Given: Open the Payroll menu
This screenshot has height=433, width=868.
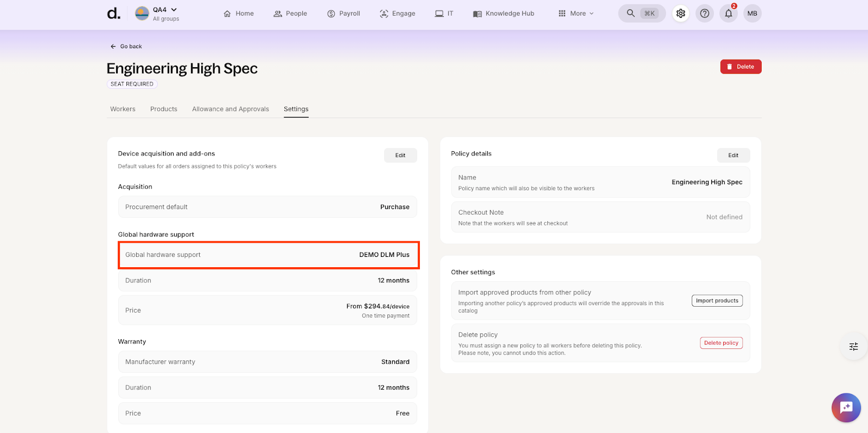Looking at the screenshot, I should click(343, 14).
